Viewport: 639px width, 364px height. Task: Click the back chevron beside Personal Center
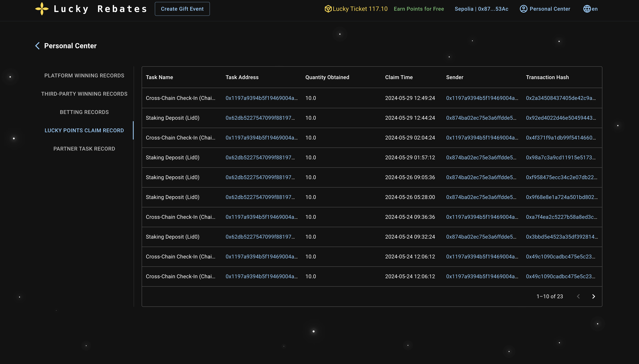click(x=38, y=46)
